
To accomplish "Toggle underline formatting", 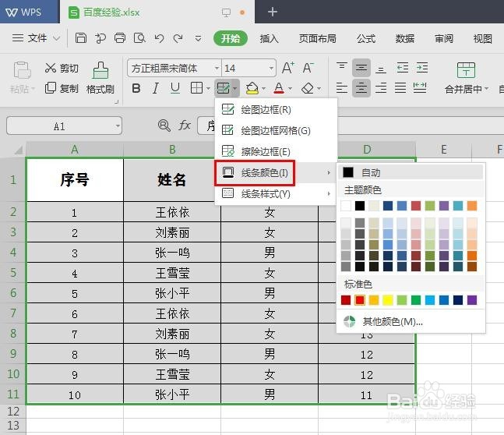I will coord(175,88).
